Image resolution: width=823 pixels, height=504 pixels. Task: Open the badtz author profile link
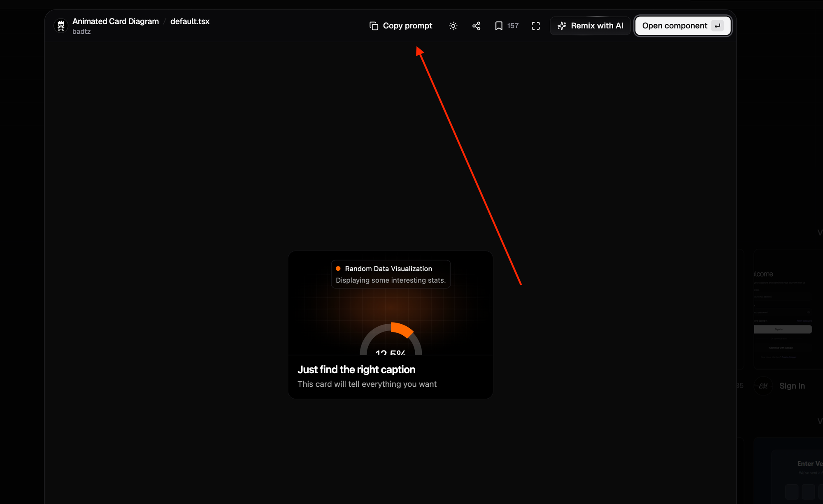click(81, 32)
